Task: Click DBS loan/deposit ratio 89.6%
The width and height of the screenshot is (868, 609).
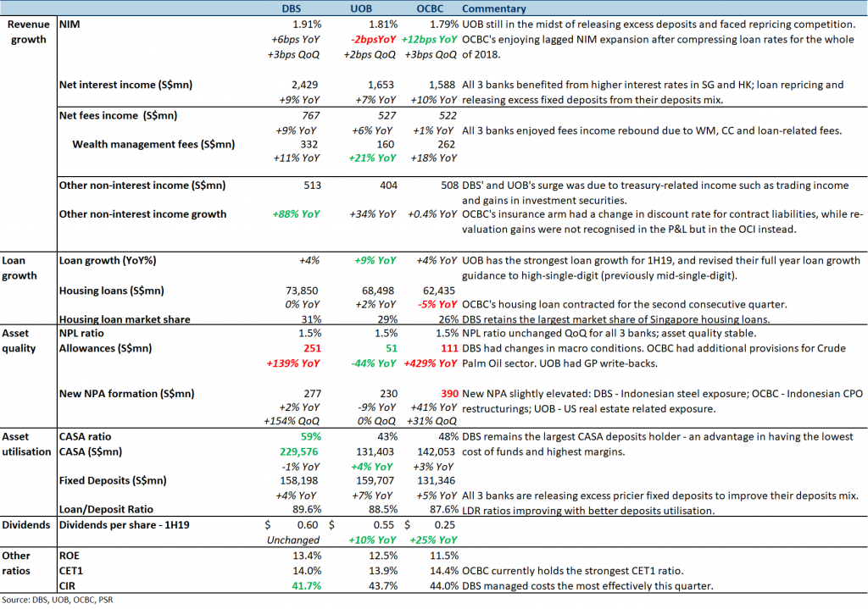Action: (307, 509)
